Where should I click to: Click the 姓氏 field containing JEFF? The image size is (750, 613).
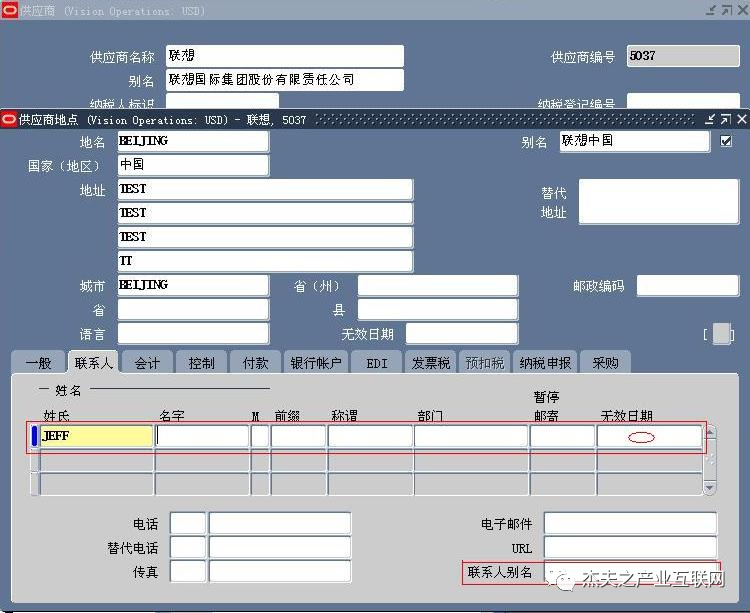point(96,436)
